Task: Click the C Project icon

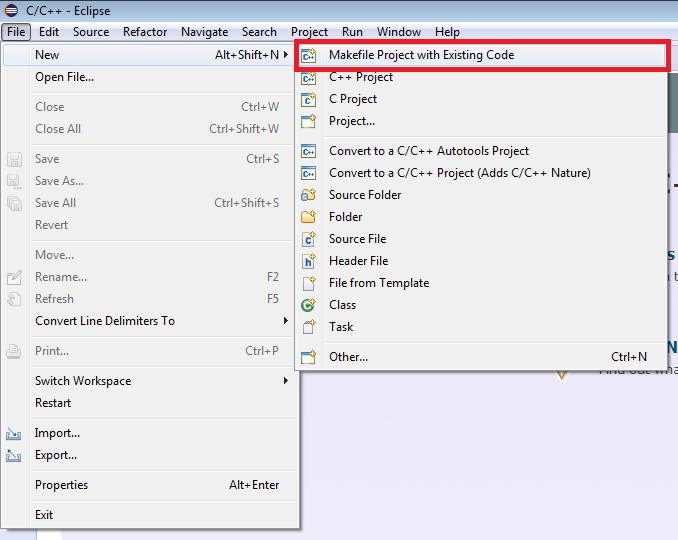Action: [309, 99]
